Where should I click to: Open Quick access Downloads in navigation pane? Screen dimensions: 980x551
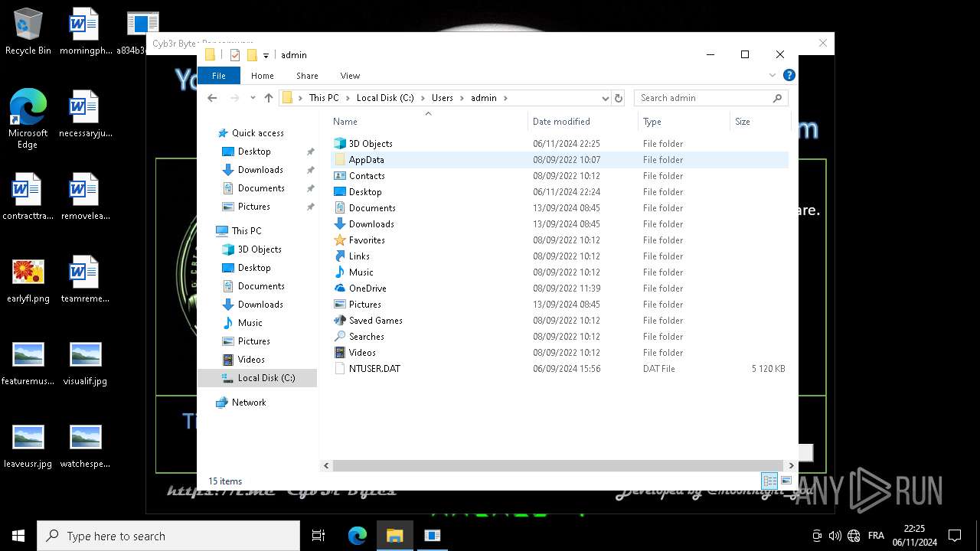point(260,170)
